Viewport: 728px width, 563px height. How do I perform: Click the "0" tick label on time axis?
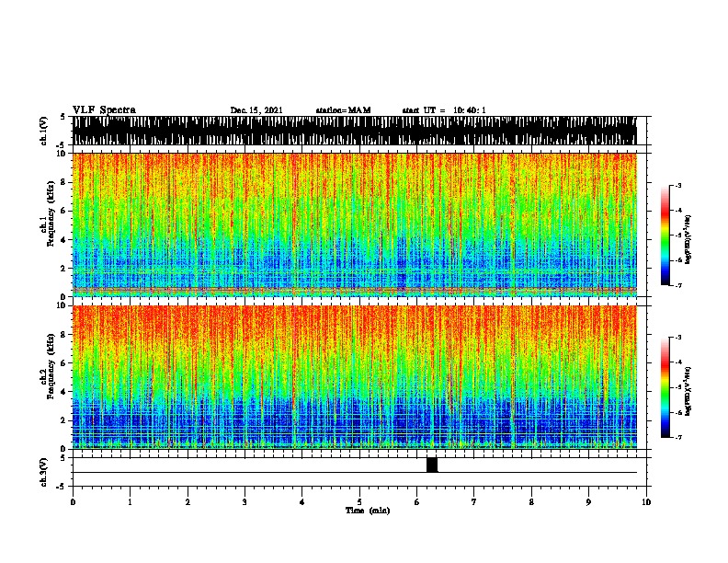[x=73, y=502]
